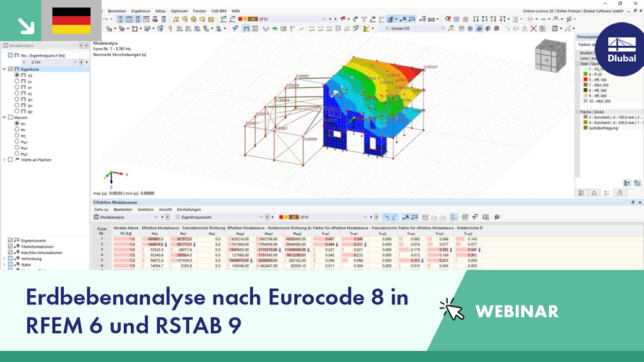
Task: Click the filter funnel icon in second toolbar row
Action: pos(235,28)
